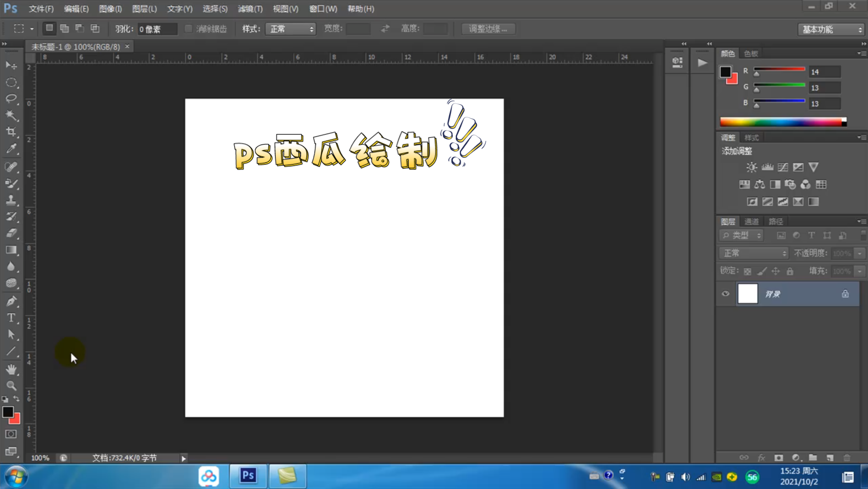868x489 pixels.
Task: Select the History Brush tool
Action: tap(11, 216)
